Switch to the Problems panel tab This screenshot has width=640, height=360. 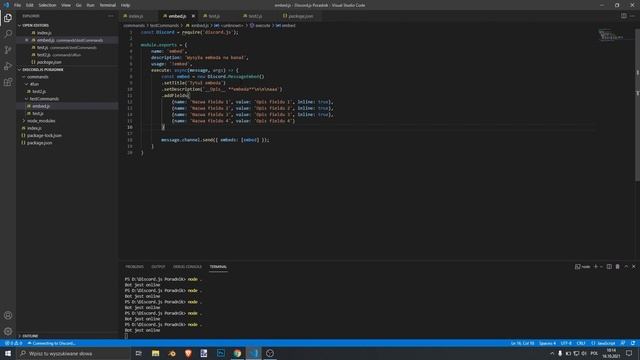[134, 267]
